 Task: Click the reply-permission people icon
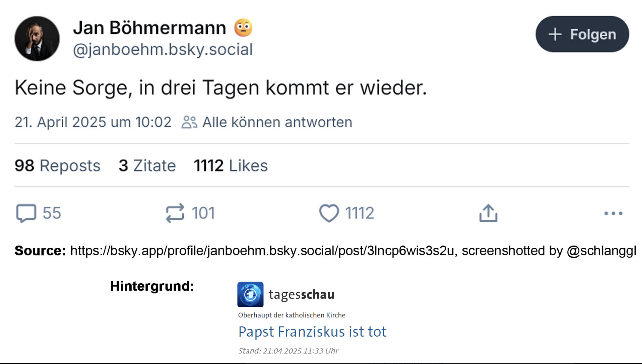[x=189, y=122]
